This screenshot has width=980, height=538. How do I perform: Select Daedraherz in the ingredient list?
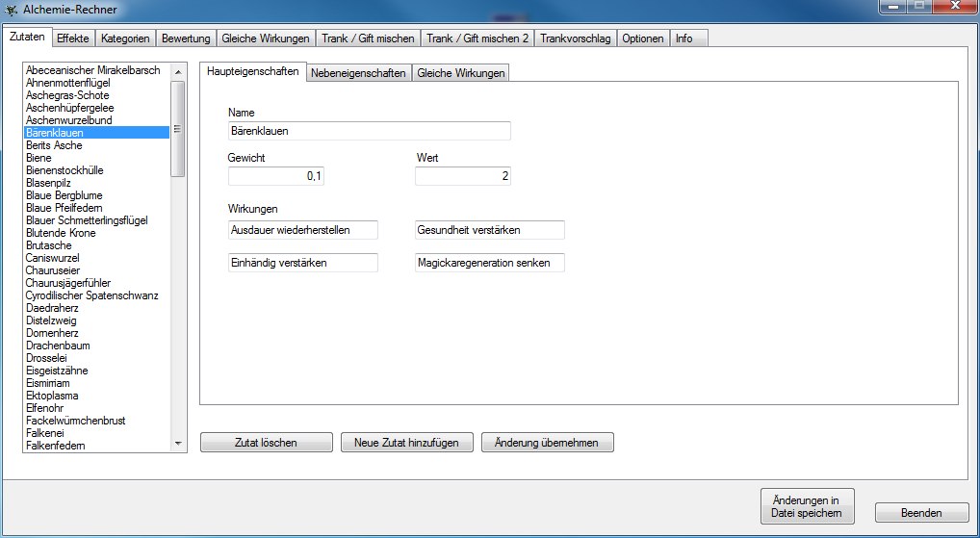point(53,308)
